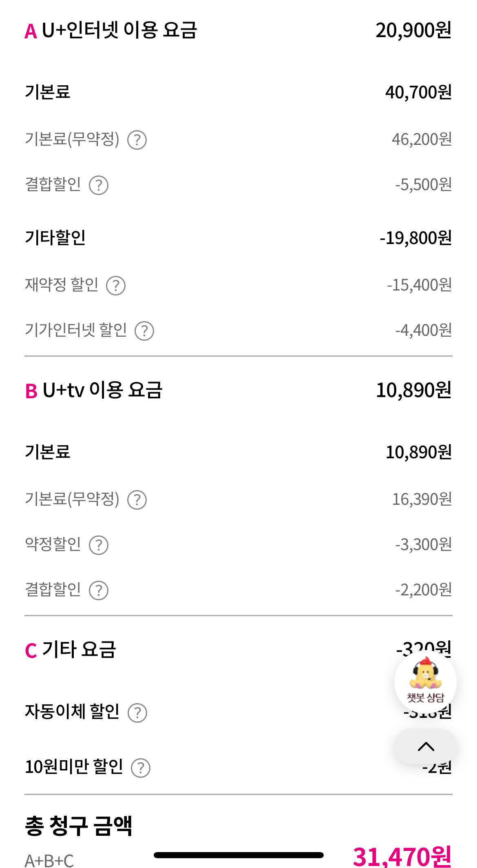Tap the 재약정 할인 question mark icon
477x868 pixels.
[116, 286]
